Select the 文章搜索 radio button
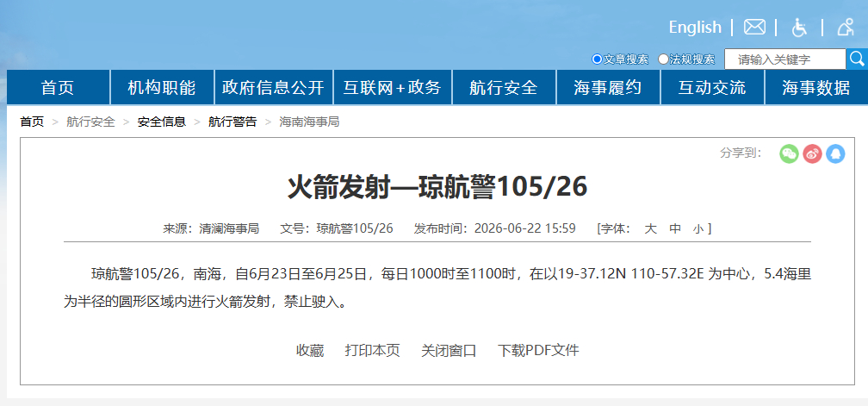 (597, 59)
